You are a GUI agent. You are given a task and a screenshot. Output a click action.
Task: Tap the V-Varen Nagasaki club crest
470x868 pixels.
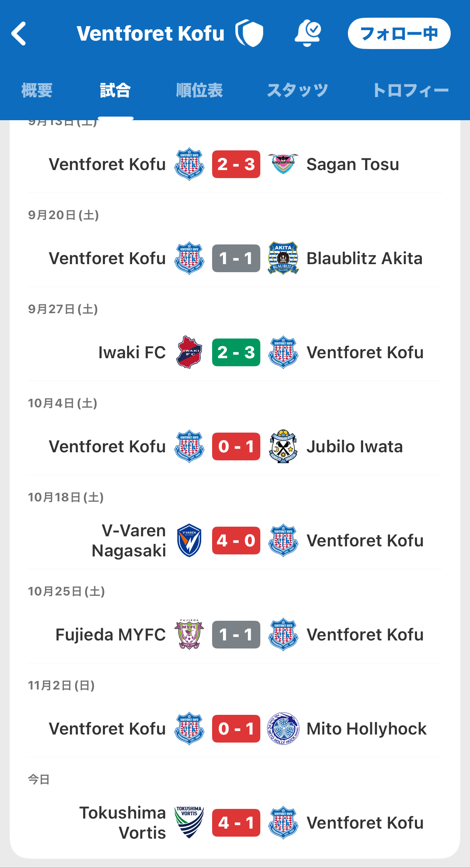pos(189,540)
